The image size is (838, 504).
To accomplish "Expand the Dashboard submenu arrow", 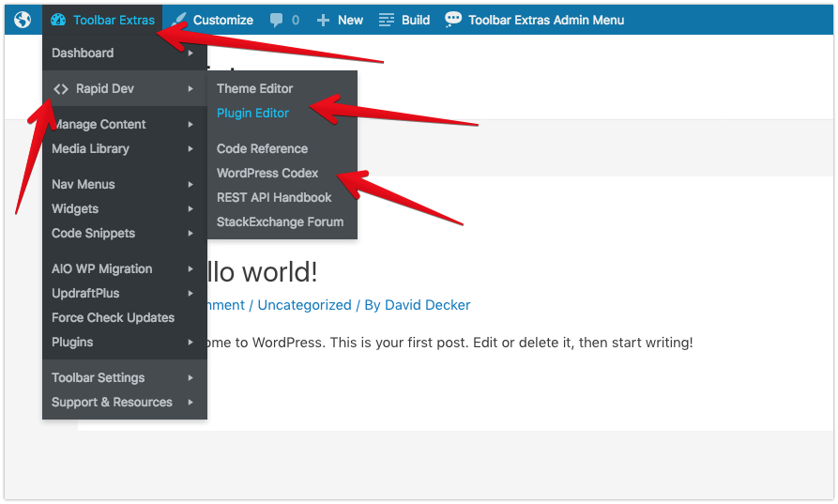I will click(190, 53).
